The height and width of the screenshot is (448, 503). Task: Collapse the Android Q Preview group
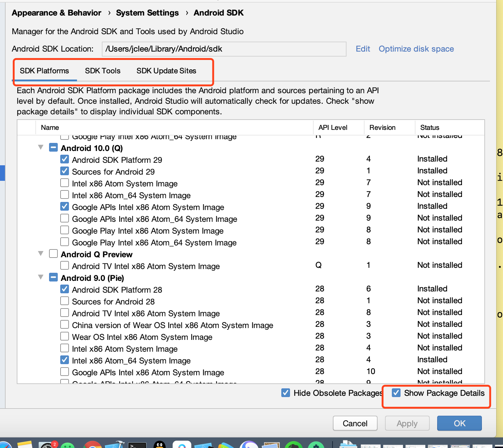coord(41,254)
